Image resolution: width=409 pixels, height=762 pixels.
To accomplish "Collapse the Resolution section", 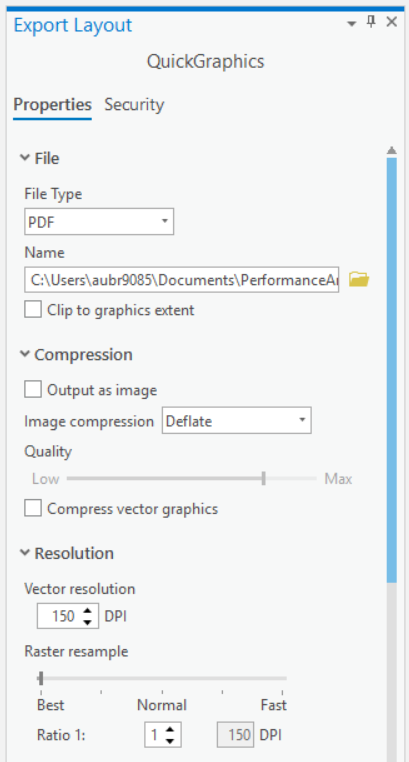I will coord(24,553).
